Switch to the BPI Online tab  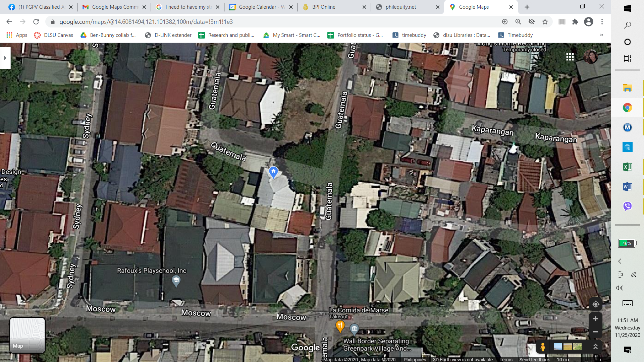click(323, 7)
